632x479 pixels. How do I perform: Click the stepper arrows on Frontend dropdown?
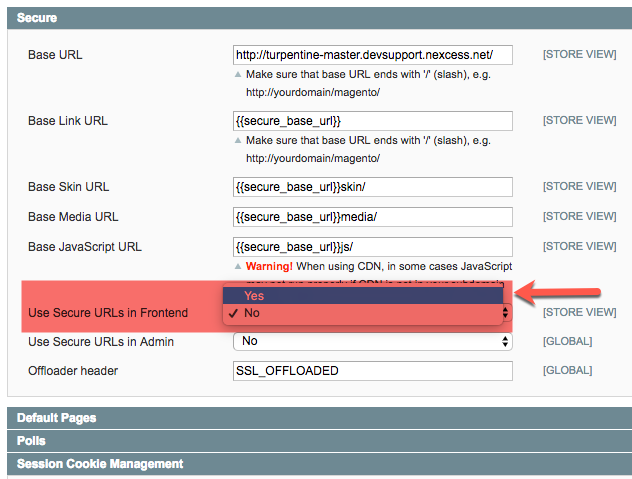coord(506,313)
